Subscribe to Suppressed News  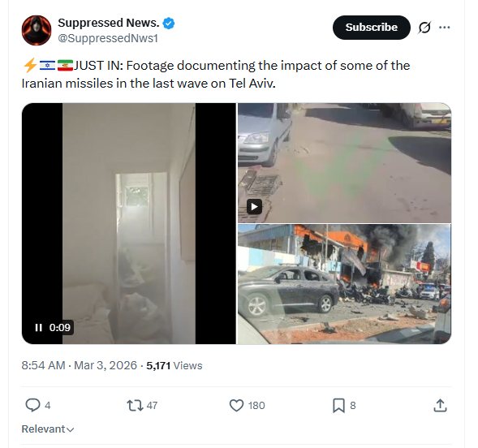point(372,28)
